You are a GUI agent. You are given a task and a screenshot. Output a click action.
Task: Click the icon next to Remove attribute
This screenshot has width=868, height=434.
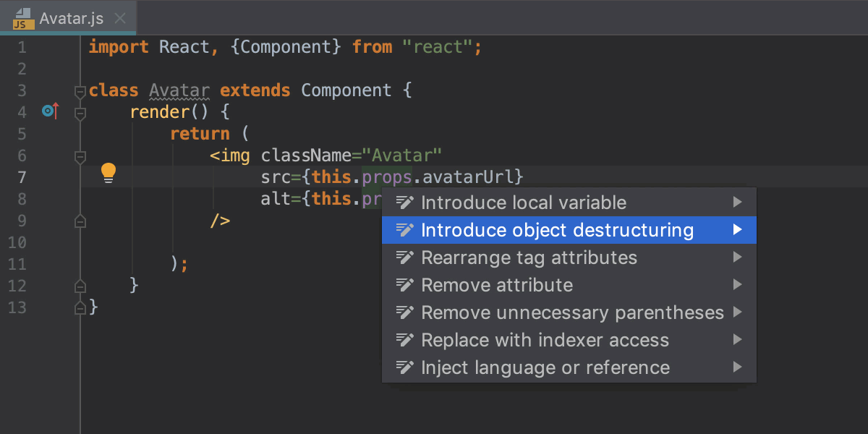pos(406,285)
